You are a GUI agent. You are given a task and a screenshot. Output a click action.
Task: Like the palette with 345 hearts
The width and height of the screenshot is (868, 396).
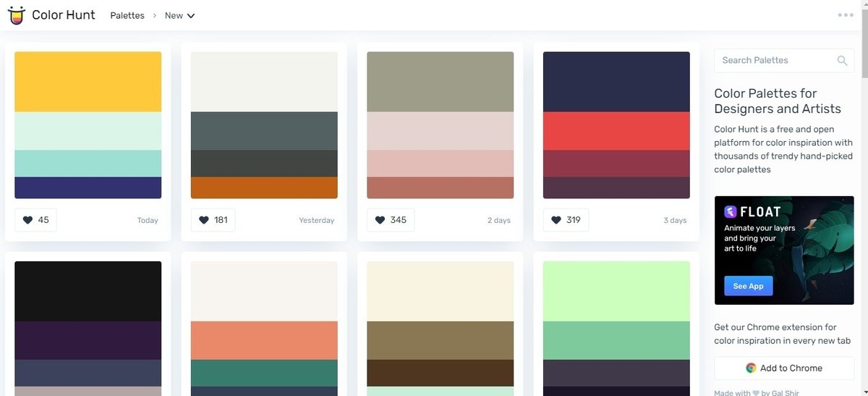click(391, 220)
